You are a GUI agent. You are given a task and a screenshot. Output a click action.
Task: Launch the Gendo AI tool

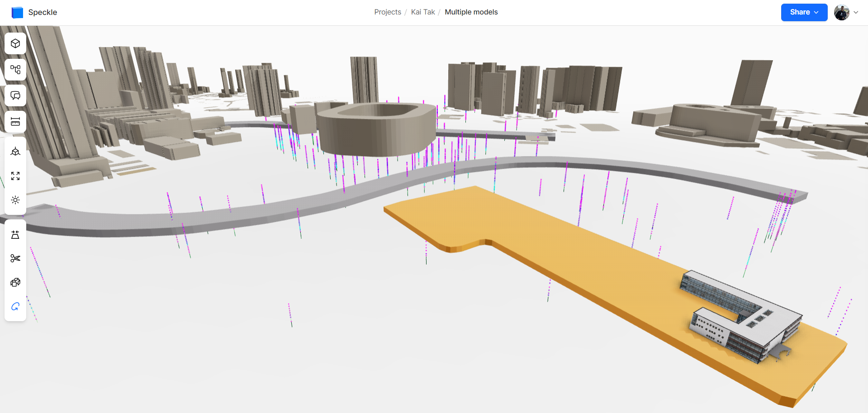15,306
